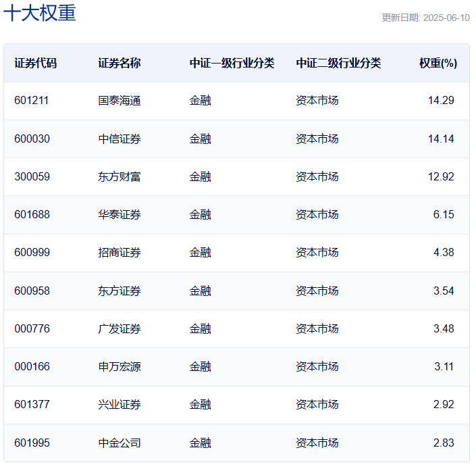This screenshot has width=476, height=473.
Task: Click weight value 2.83
Action: point(444,443)
